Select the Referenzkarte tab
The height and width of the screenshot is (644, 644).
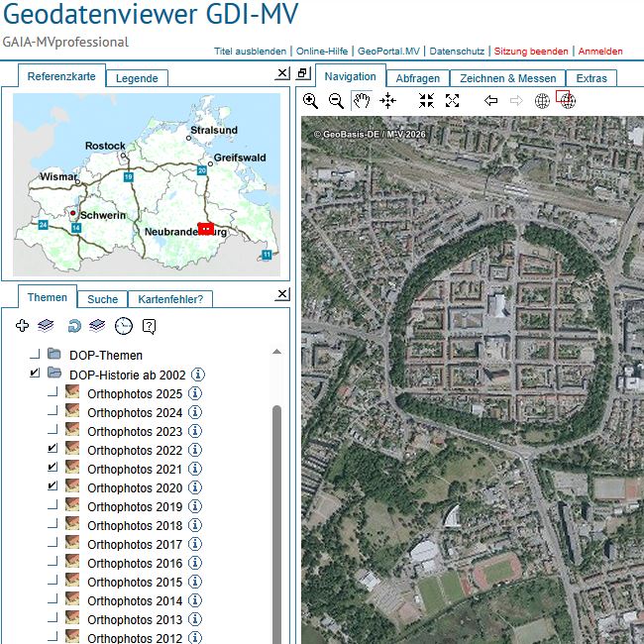pos(61,76)
